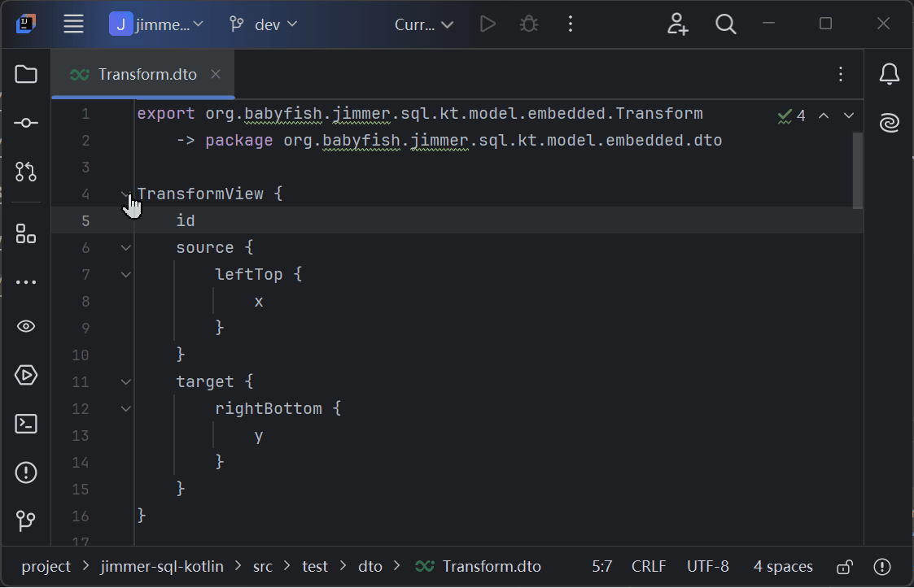914x588 pixels.
Task: Click 'rightBottom' text on line 12
Action: [268, 408]
